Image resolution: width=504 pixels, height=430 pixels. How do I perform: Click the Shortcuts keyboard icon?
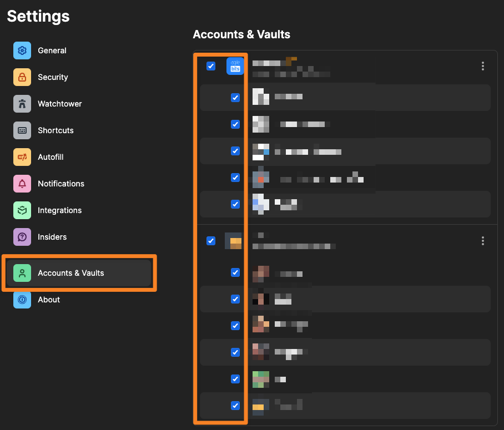[x=22, y=130]
